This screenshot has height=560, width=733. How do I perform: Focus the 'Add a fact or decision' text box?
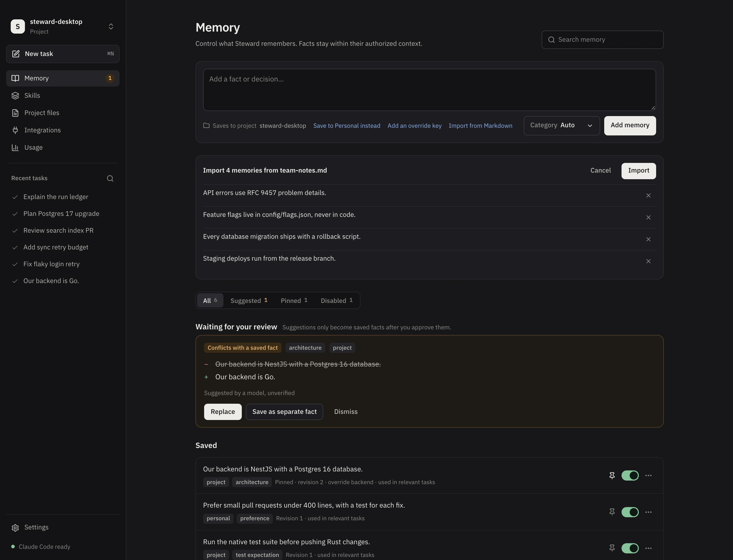click(x=429, y=90)
